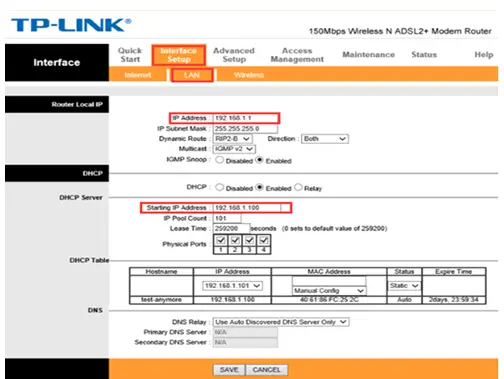Click the Starting IP Address field

click(x=247, y=208)
